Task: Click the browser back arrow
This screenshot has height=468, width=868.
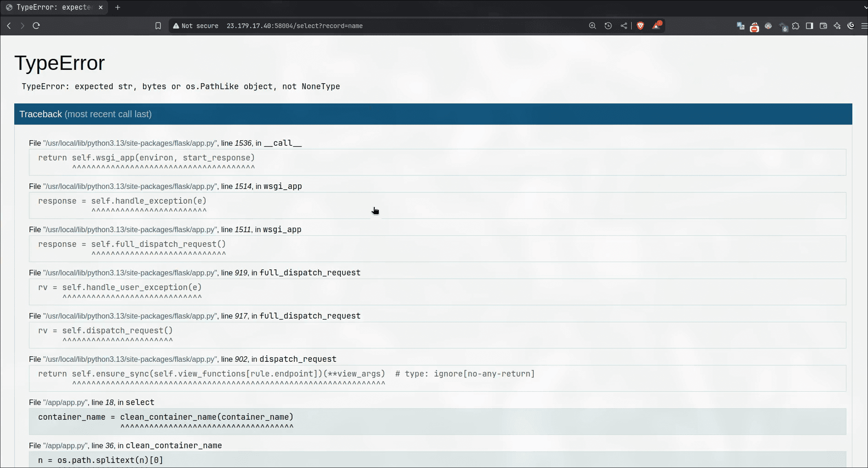Action: (x=9, y=26)
